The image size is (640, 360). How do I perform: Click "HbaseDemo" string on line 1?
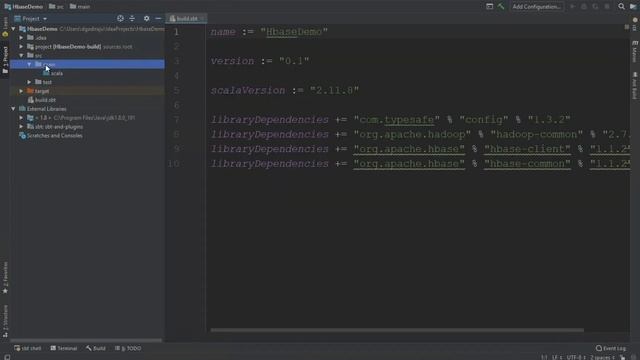tap(294, 32)
